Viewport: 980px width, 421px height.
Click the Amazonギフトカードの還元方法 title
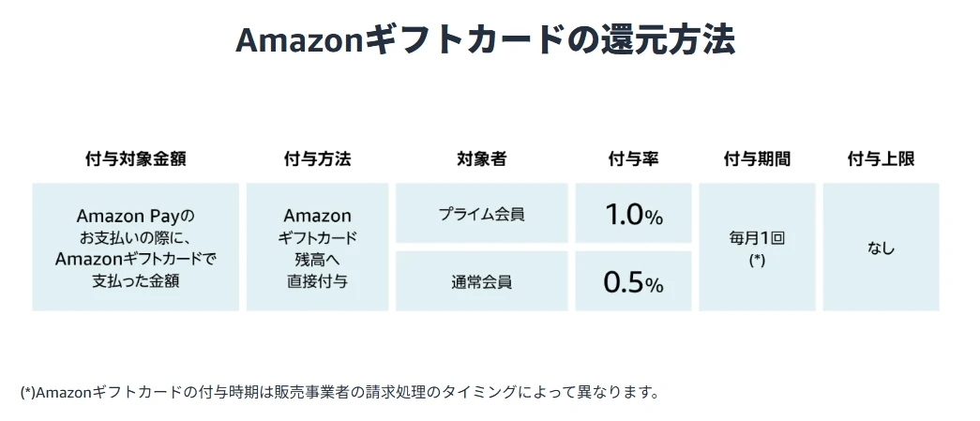485,40
